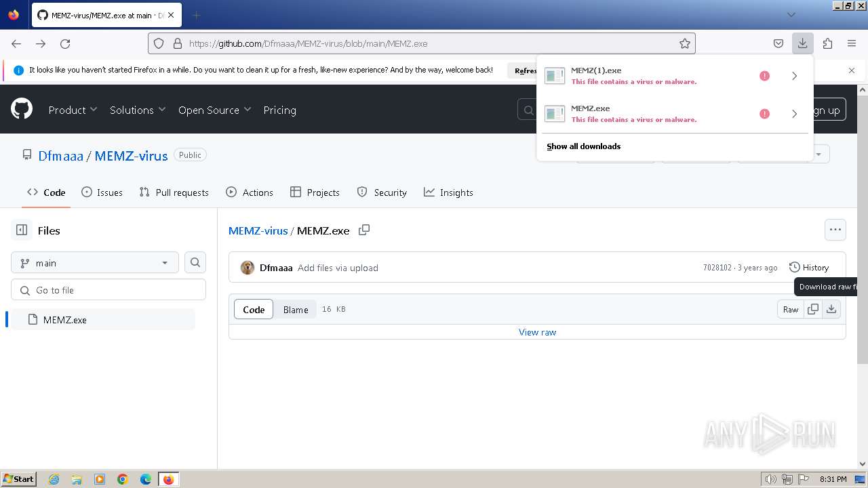Switch to the Code repository tab

coord(46,192)
